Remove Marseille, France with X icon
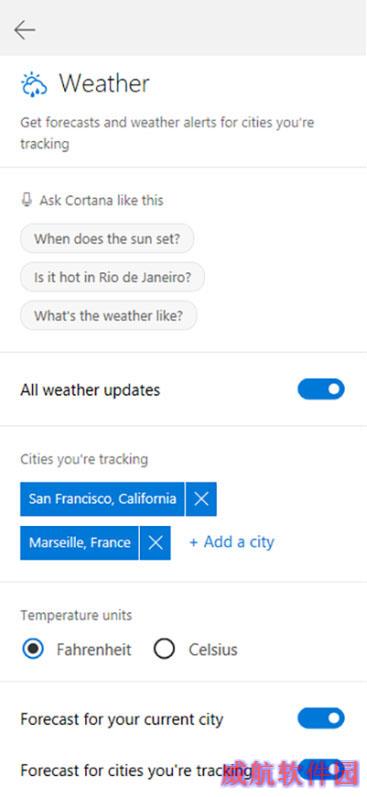 click(155, 543)
